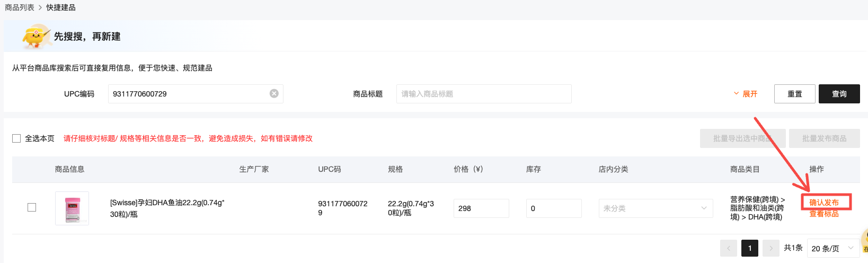Open the Swisse product thumbnail image

click(x=72, y=208)
